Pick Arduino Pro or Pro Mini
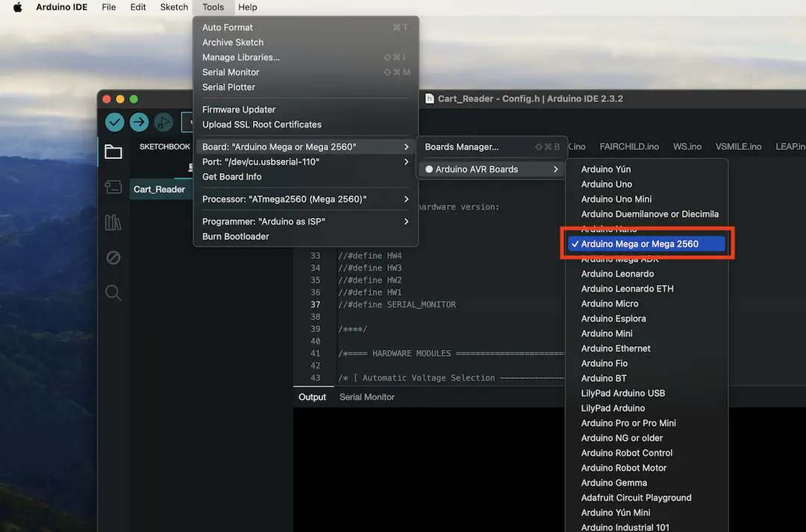The width and height of the screenshot is (806, 532). click(646, 423)
